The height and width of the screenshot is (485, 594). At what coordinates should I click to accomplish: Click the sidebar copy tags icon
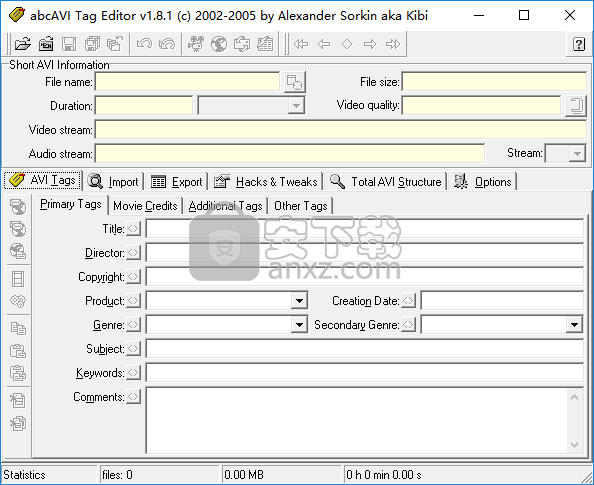18,328
